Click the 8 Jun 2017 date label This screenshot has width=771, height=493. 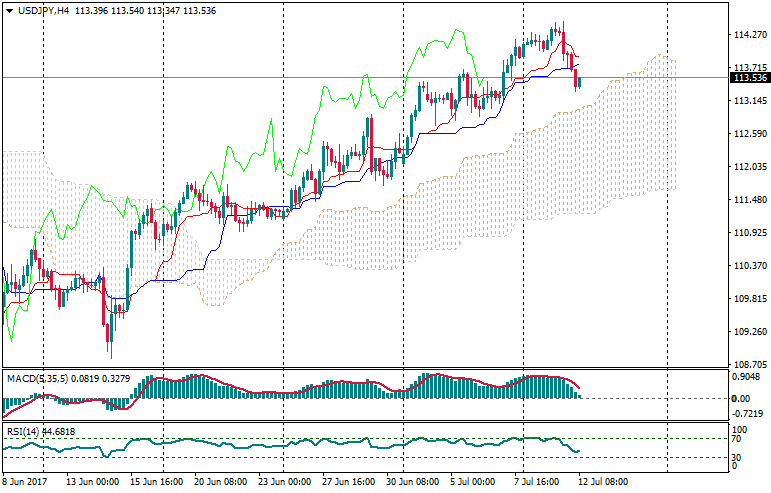click(x=27, y=482)
